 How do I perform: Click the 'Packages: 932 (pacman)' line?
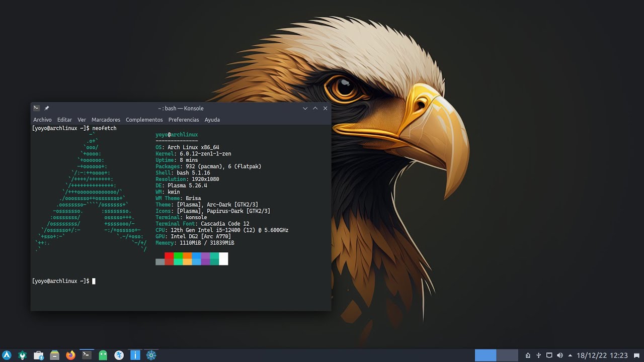click(x=208, y=166)
